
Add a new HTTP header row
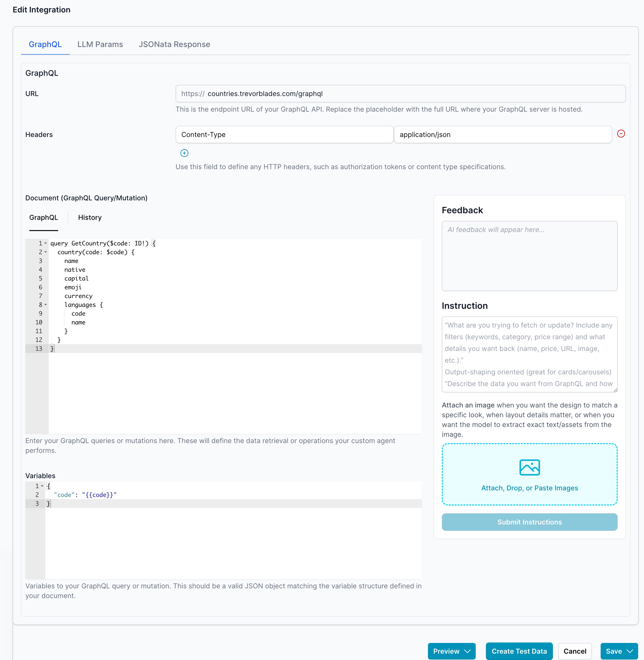pos(184,153)
